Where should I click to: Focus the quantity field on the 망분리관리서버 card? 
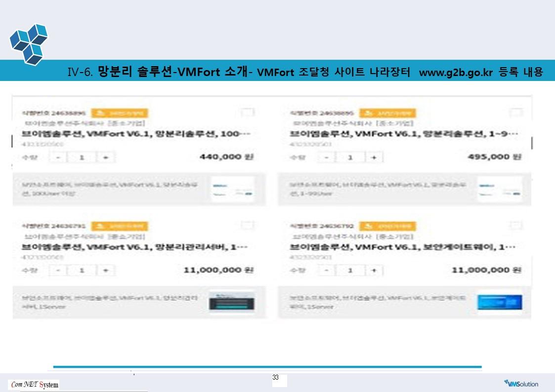click(x=82, y=271)
